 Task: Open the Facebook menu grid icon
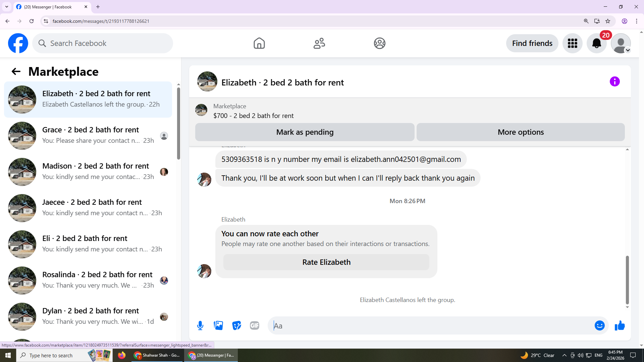coord(572,43)
